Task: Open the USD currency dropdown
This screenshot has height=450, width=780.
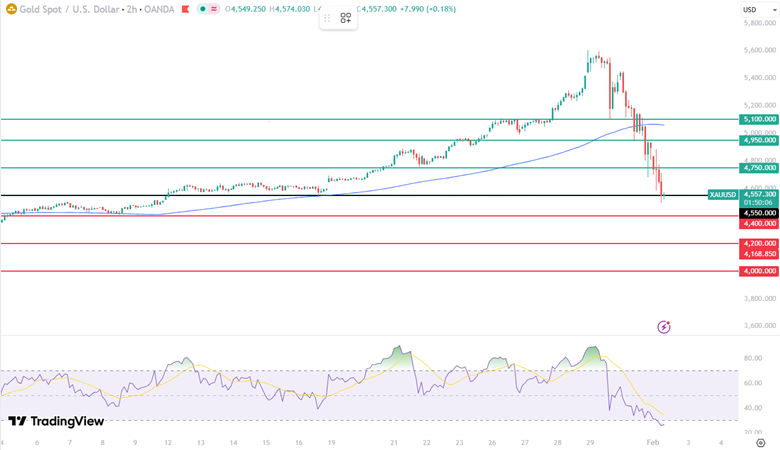Action: point(750,10)
